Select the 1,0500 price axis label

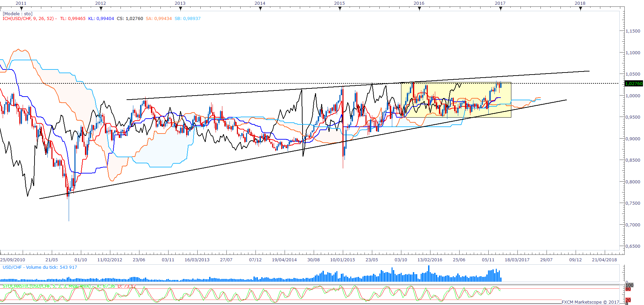point(633,74)
